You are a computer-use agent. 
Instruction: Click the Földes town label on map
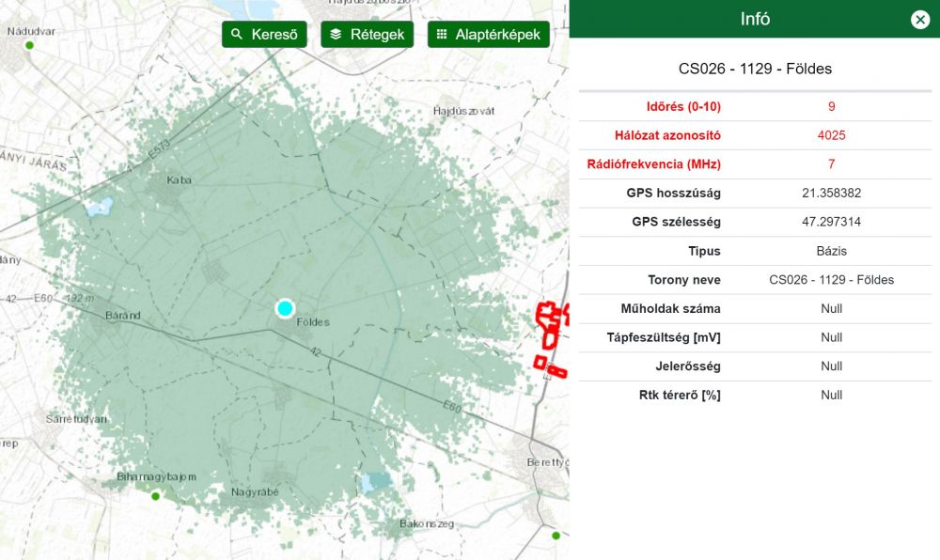tap(313, 322)
